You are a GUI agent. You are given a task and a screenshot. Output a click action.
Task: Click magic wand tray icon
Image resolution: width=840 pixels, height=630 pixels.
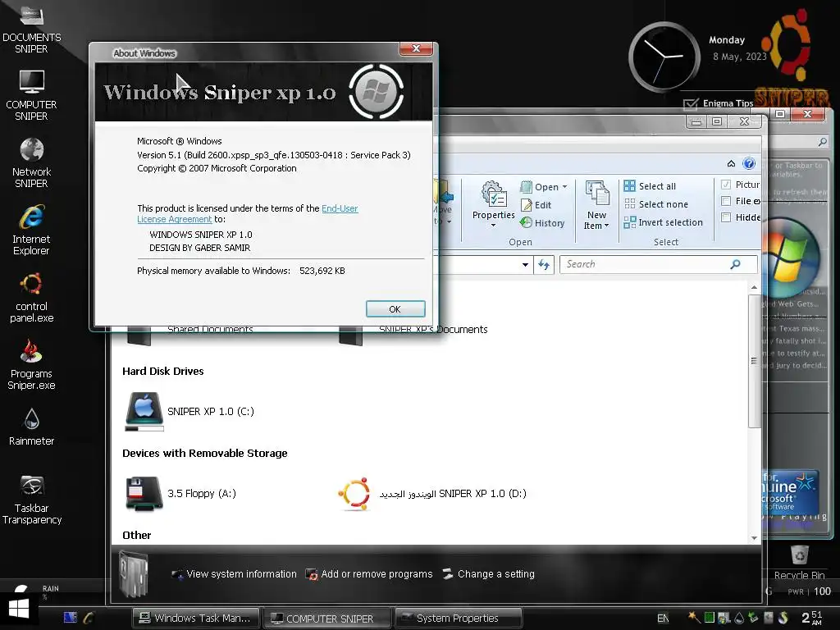(x=694, y=617)
